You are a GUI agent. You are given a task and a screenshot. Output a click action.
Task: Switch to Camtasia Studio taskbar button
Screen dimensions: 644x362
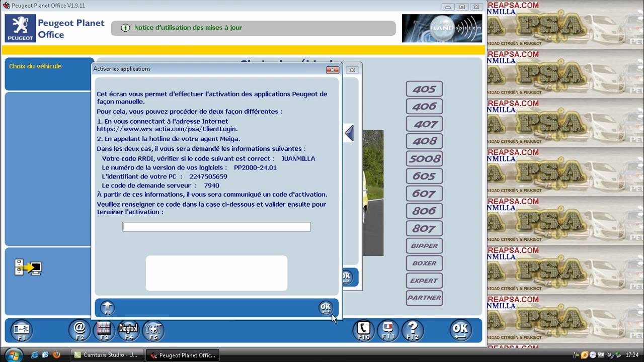click(x=107, y=355)
